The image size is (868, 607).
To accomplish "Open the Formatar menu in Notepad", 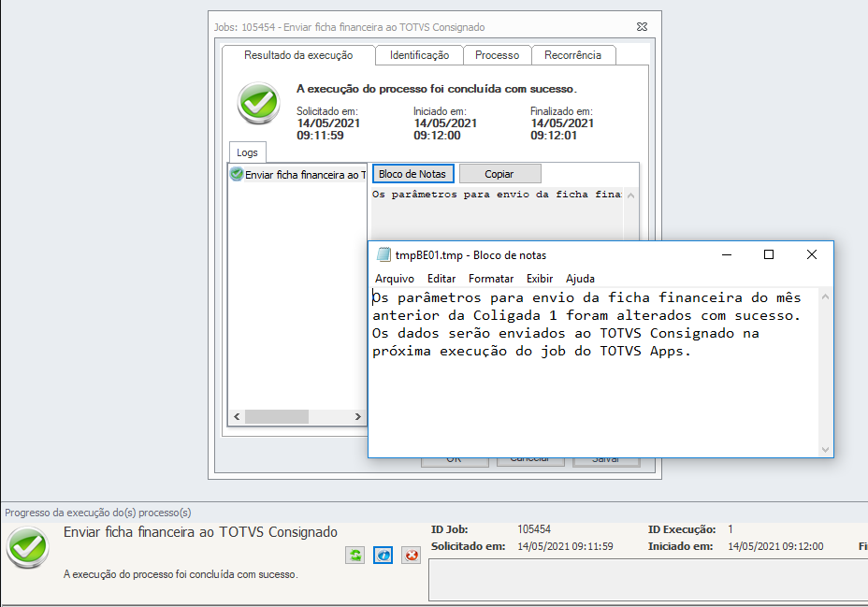I will click(x=491, y=279).
